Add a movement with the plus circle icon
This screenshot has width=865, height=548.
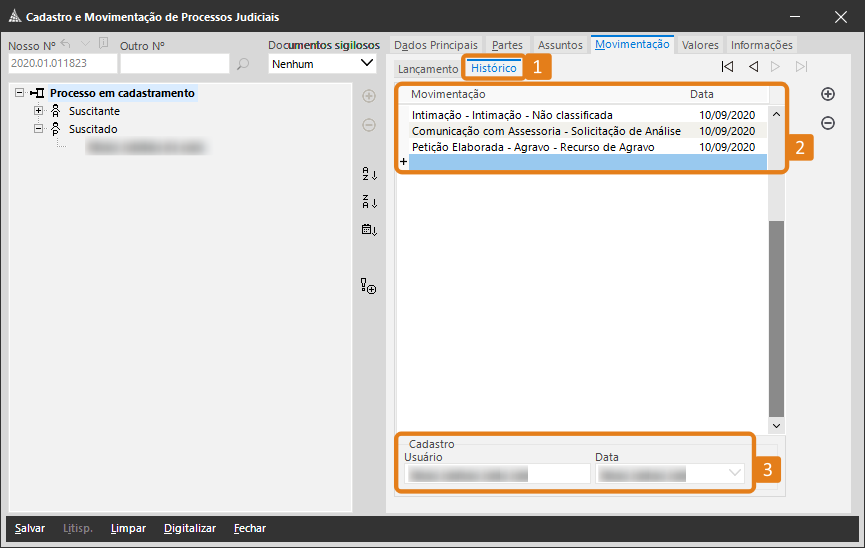(828, 94)
